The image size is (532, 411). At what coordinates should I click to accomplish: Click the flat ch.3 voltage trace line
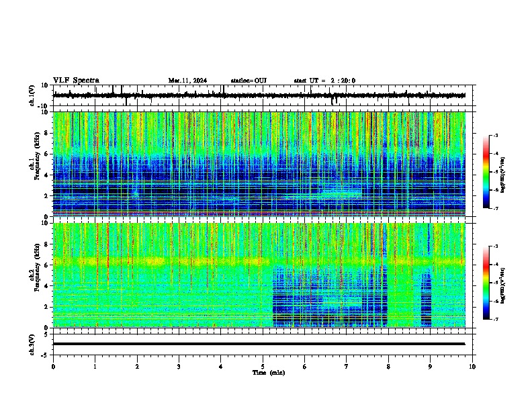259,344
